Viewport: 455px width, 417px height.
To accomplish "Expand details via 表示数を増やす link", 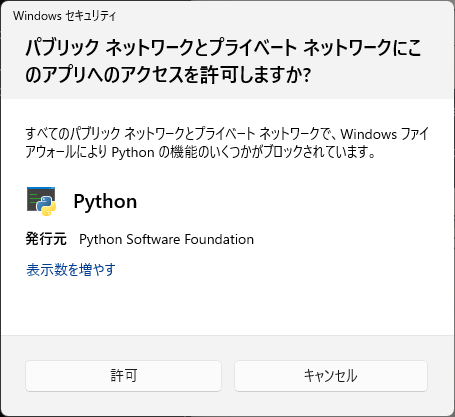I will click(x=71, y=269).
